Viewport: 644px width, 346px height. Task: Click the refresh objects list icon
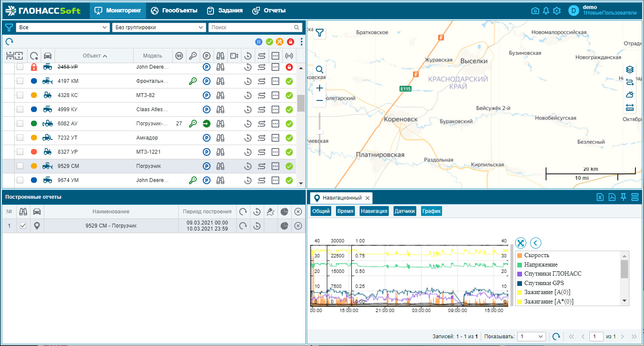pos(9,42)
